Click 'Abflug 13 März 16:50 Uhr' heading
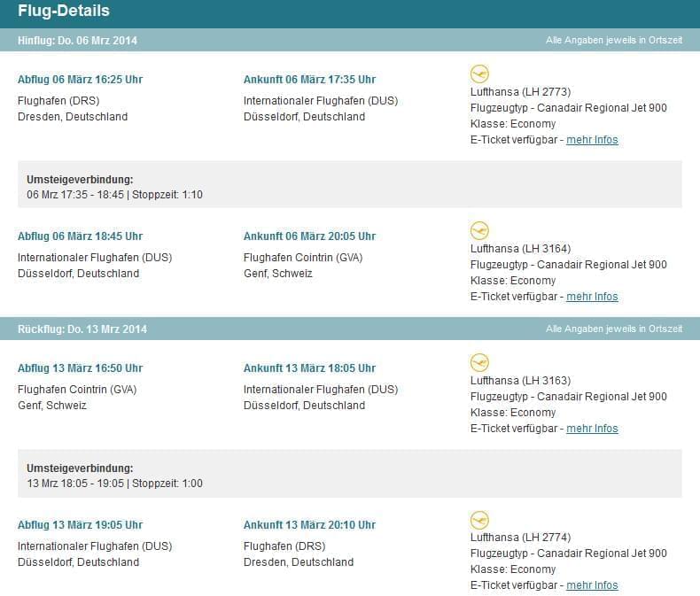This screenshot has height=596, width=700. pos(80,368)
